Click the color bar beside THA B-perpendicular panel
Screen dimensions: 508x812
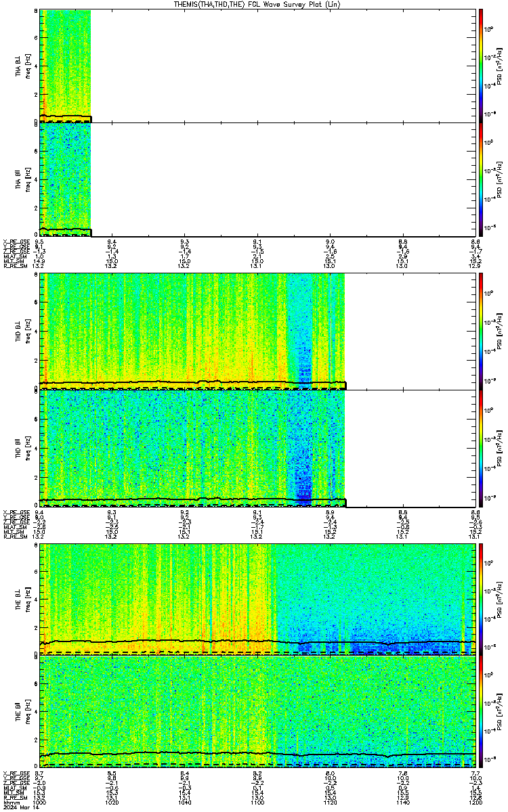(x=481, y=66)
